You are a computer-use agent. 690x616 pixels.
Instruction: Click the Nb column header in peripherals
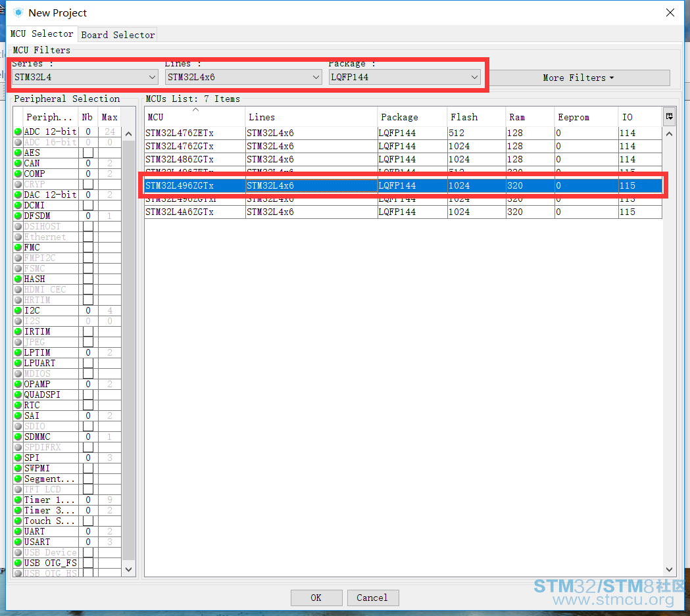87,117
